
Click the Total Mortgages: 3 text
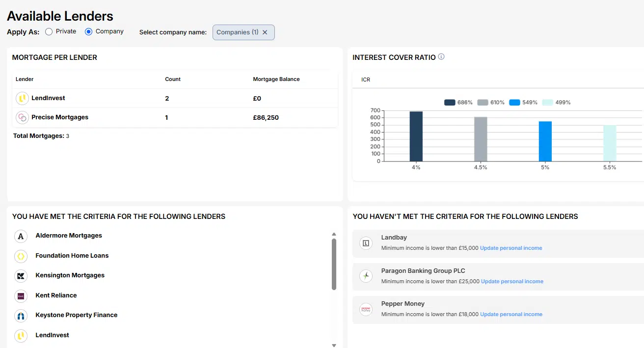[41, 136]
